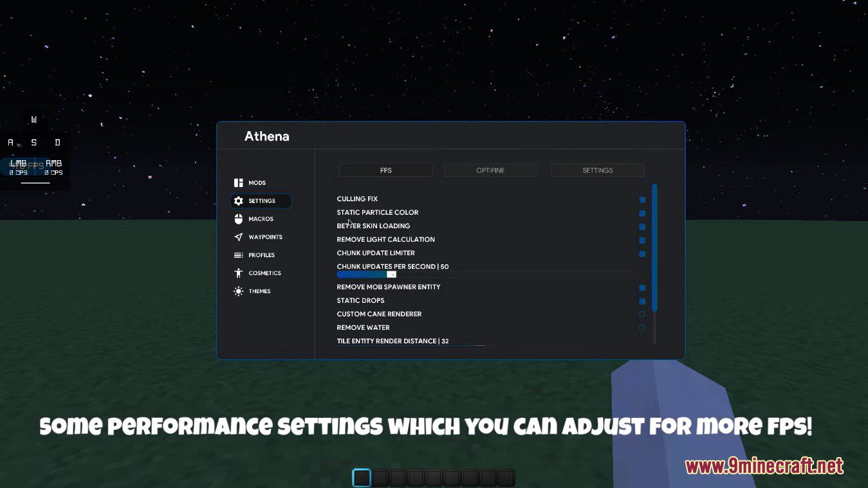
Task: Click the W key in keystrokes HUD
Action: click(34, 120)
